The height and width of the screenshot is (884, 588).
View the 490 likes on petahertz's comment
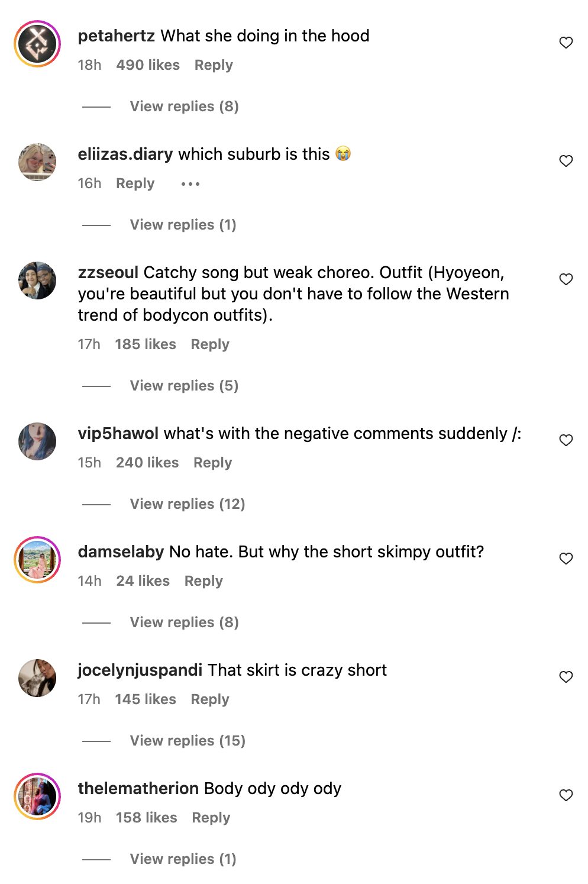click(x=148, y=65)
